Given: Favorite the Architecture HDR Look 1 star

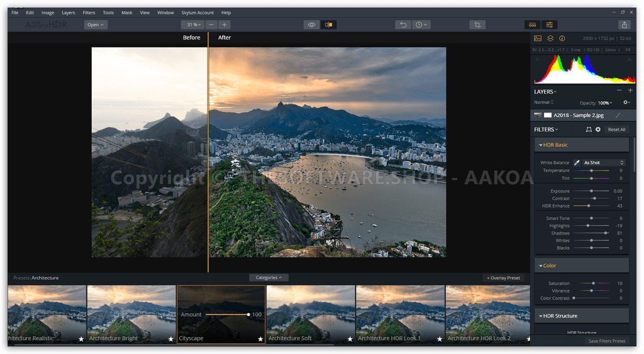Looking at the screenshot, I should [440, 339].
